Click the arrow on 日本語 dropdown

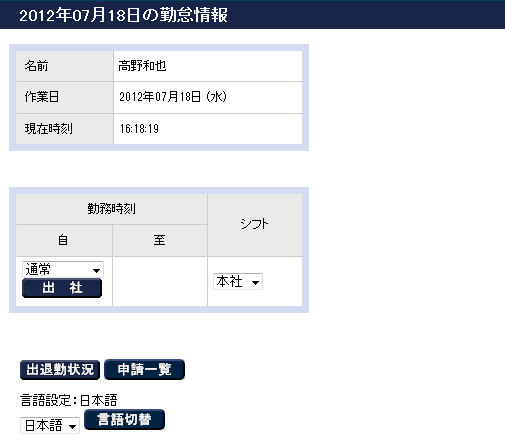[72, 426]
